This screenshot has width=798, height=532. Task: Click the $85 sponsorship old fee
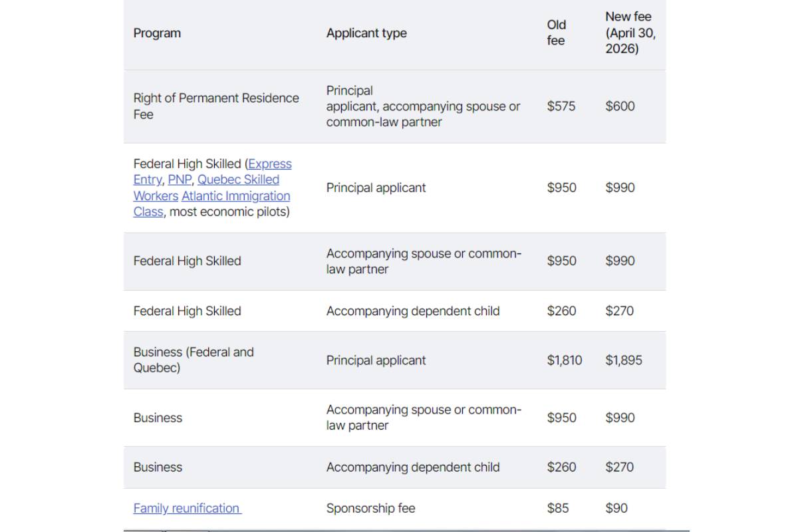pos(558,508)
